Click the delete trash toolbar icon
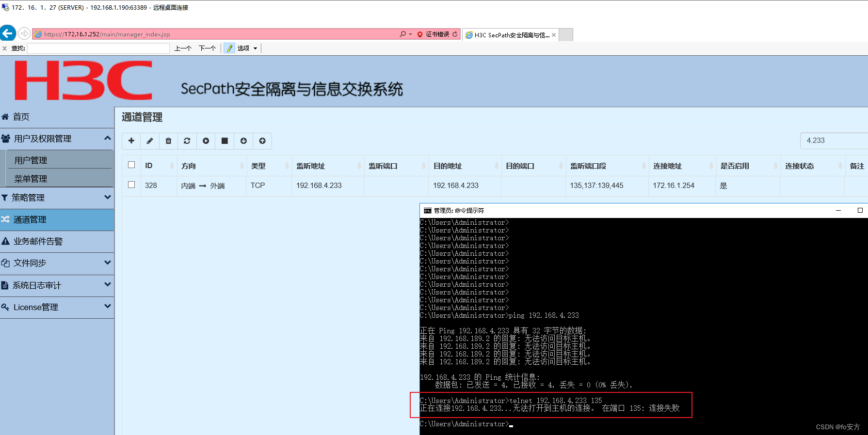868x435 pixels. pos(168,141)
